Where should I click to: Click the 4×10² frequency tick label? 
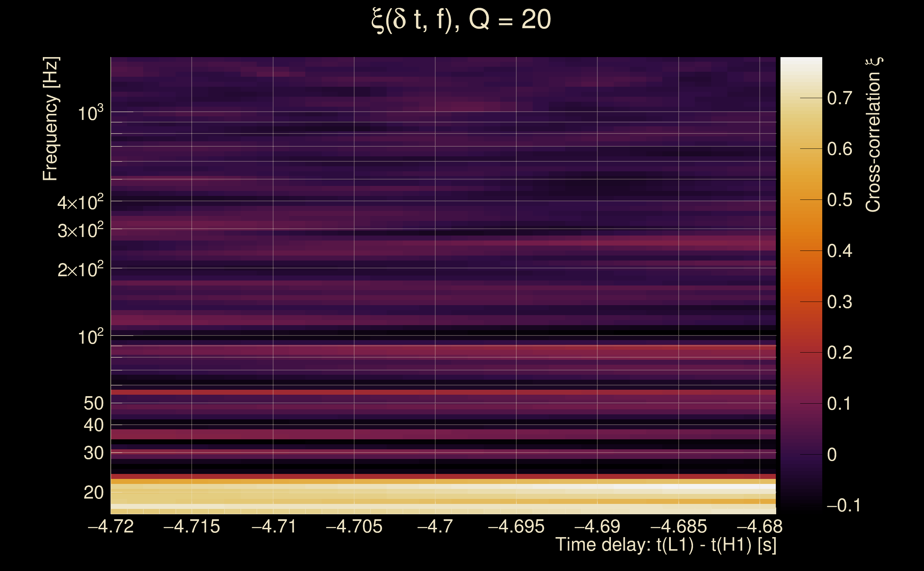[x=80, y=202]
